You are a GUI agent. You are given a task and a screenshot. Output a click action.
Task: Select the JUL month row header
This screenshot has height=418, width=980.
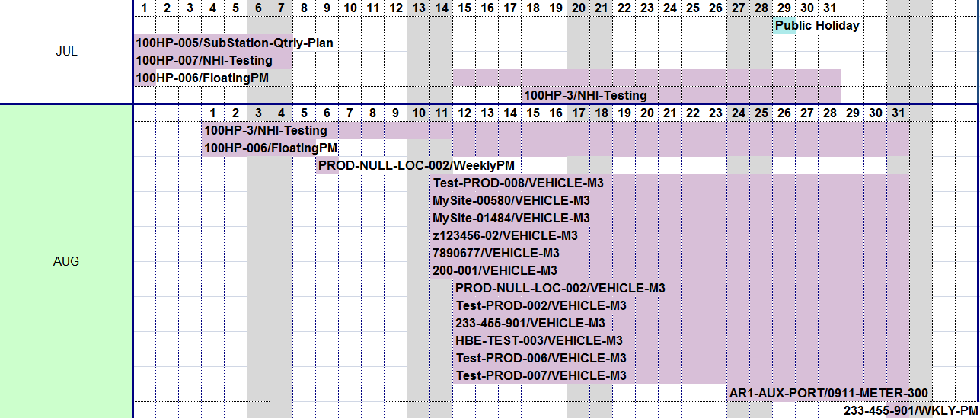[x=66, y=52]
